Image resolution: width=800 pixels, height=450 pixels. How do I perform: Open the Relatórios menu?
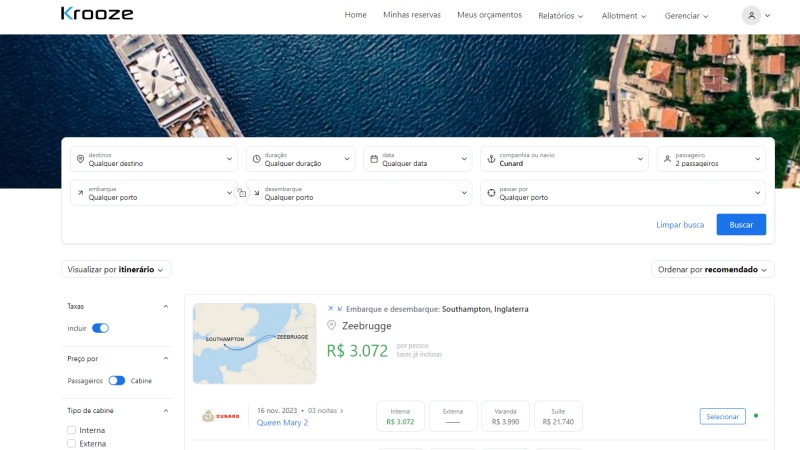(x=560, y=16)
